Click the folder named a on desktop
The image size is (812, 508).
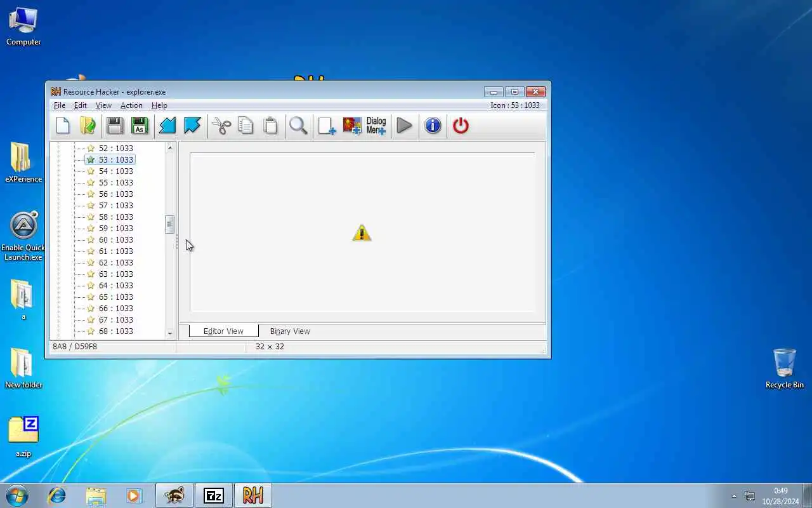[x=23, y=299]
